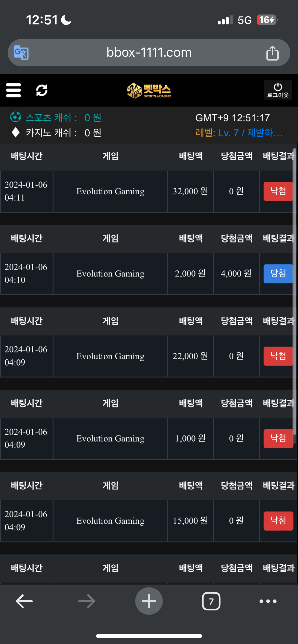The height and width of the screenshot is (644, 298).
Task: Tap the refresh arrows icon
Action: point(42,90)
